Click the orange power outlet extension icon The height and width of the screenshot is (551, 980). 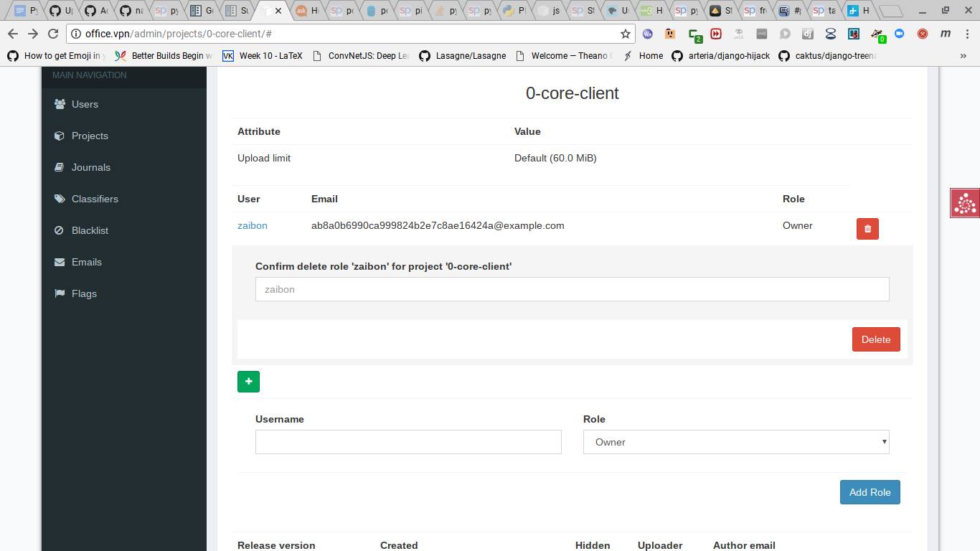[x=670, y=34]
